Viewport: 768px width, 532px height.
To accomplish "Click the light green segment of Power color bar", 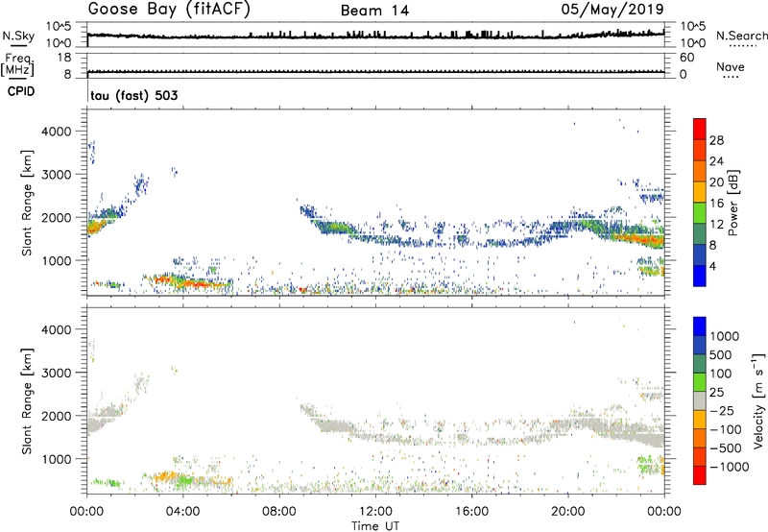I will click(x=700, y=212).
